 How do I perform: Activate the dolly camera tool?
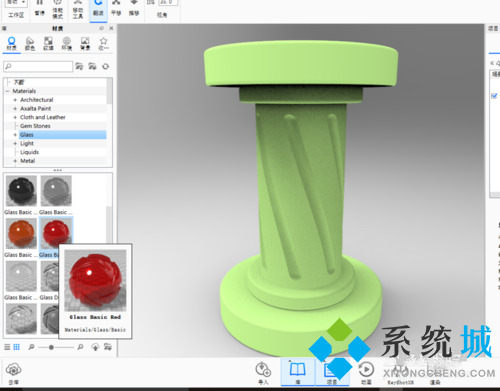pos(134,8)
